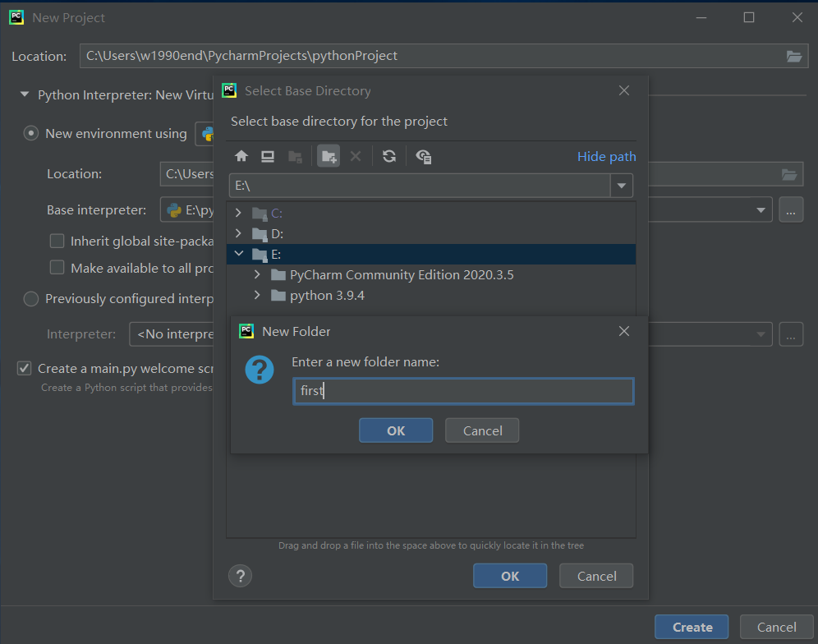818x644 pixels.
Task: Select the D: drive row
Action: [431, 233]
